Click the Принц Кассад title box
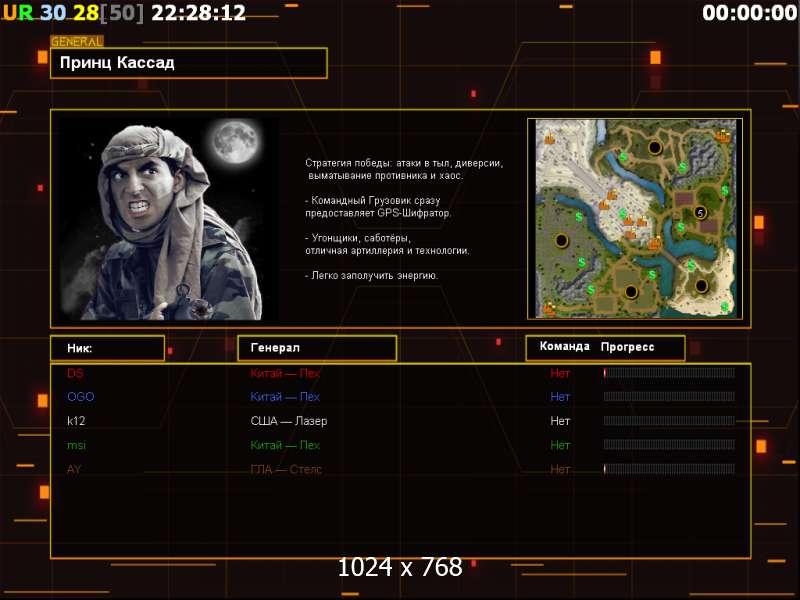This screenshot has height=600, width=800. tap(189, 63)
